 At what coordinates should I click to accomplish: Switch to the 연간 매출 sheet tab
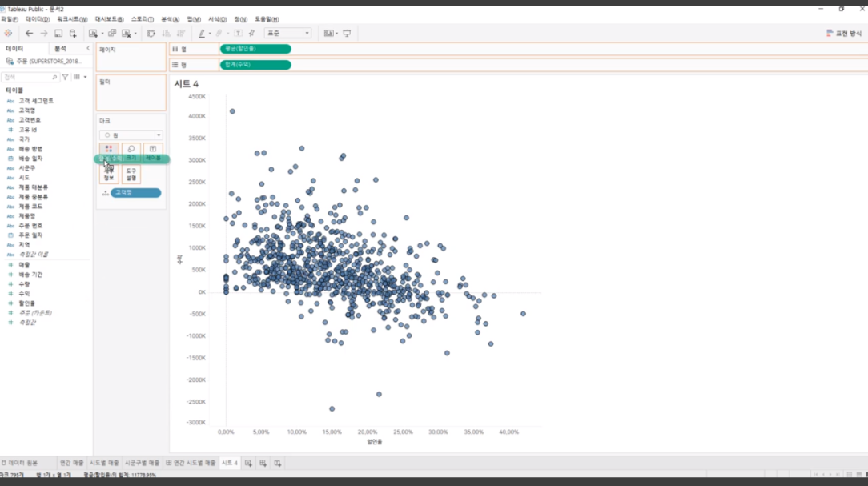pyautogui.click(x=71, y=464)
